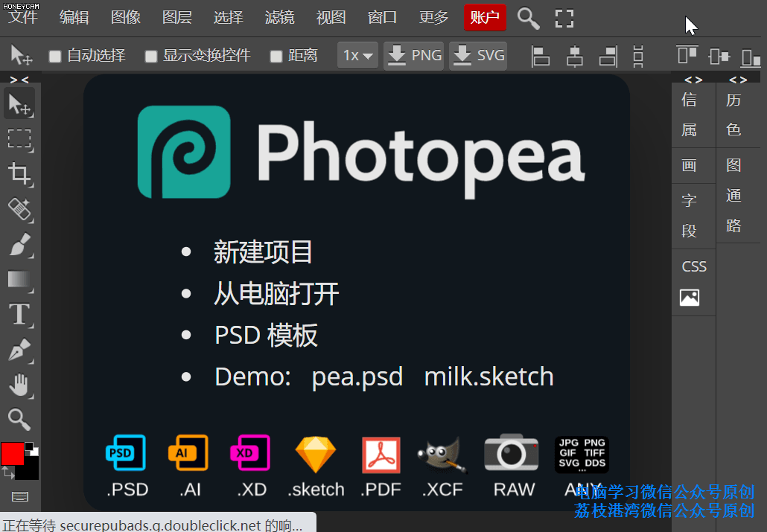The image size is (767, 532).
Task: Open the milk.sketch demo link
Action: pyautogui.click(x=488, y=376)
